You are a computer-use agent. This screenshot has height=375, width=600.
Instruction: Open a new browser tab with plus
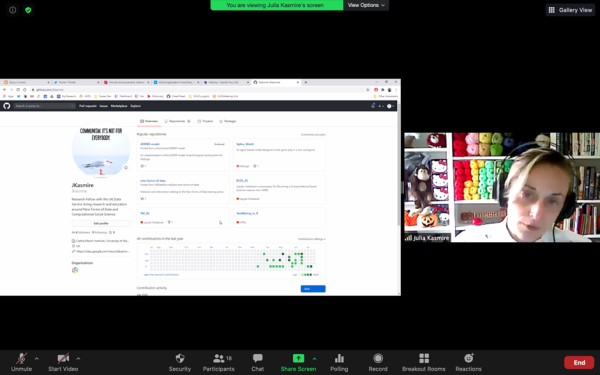click(x=305, y=82)
